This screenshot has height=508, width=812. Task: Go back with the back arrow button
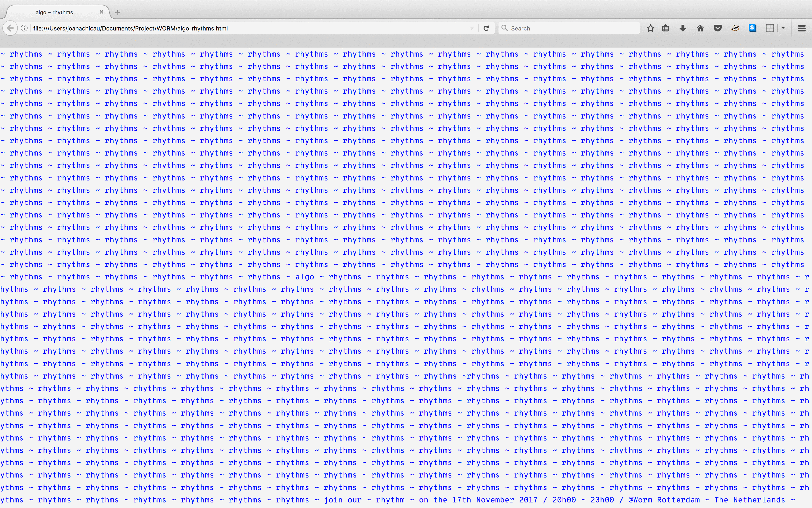tap(10, 28)
